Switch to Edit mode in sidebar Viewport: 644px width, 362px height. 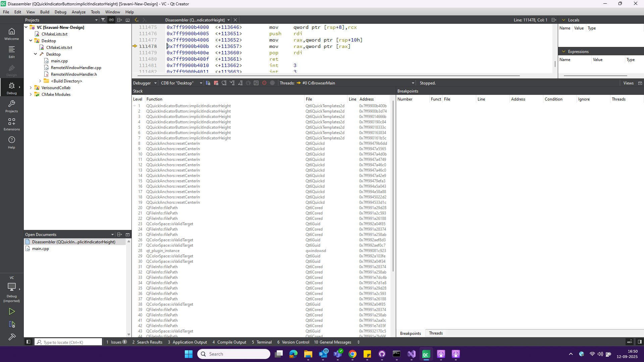(12, 52)
